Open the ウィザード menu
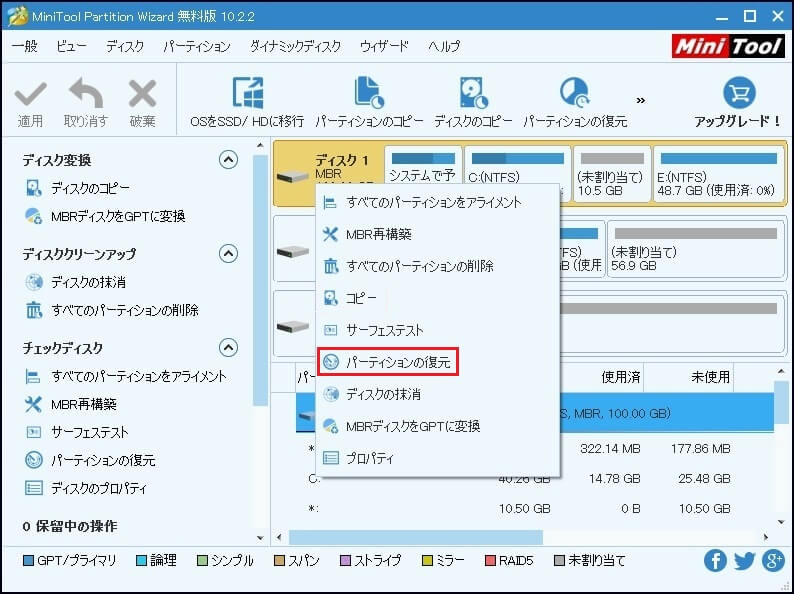Image resolution: width=794 pixels, height=594 pixels. [384, 46]
